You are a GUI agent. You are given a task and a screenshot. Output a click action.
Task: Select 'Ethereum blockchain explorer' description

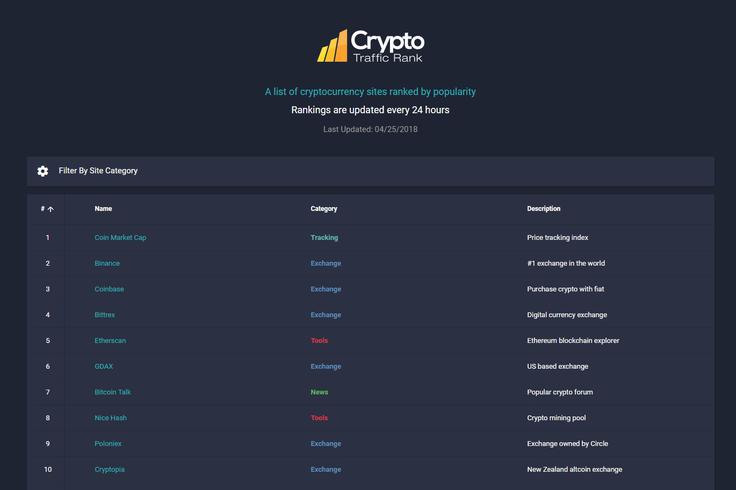pos(573,341)
